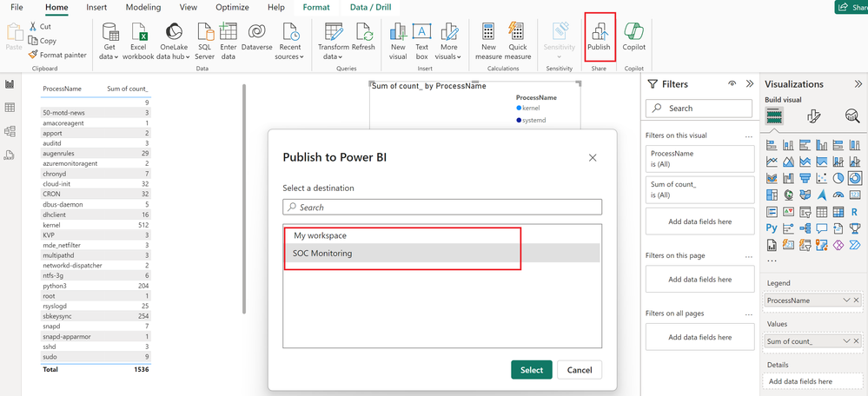
Task: Select the Gauge visual
Action: click(838, 195)
